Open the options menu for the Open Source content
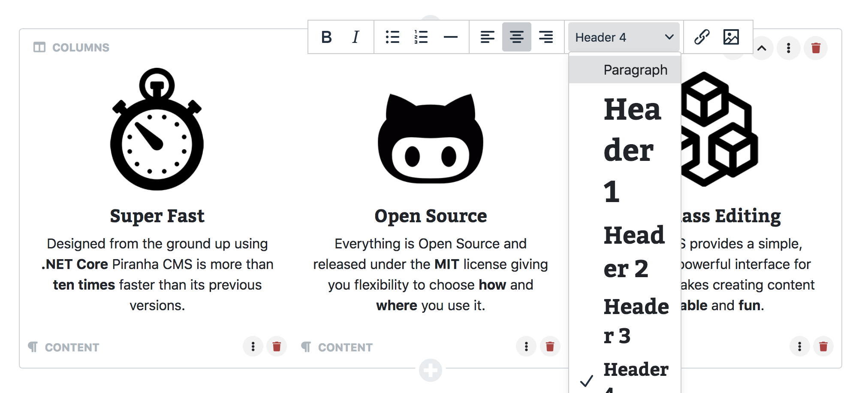Viewport: 868px width, 393px height. (x=526, y=346)
